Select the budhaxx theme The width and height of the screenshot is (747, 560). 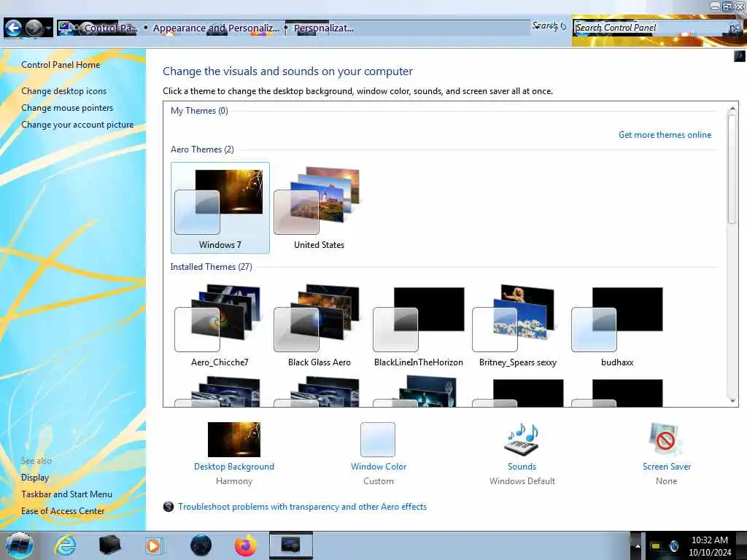617,326
